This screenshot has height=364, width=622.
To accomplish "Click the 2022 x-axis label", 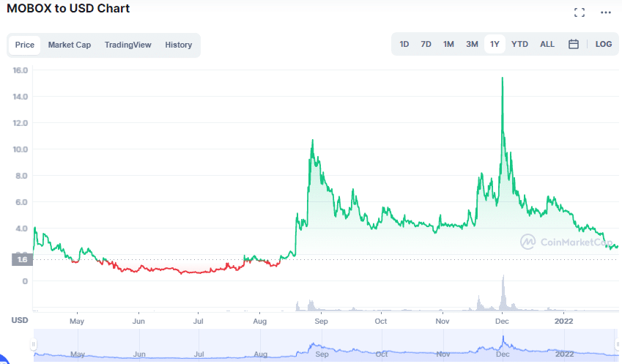I will pyautogui.click(x=563, y=322).
